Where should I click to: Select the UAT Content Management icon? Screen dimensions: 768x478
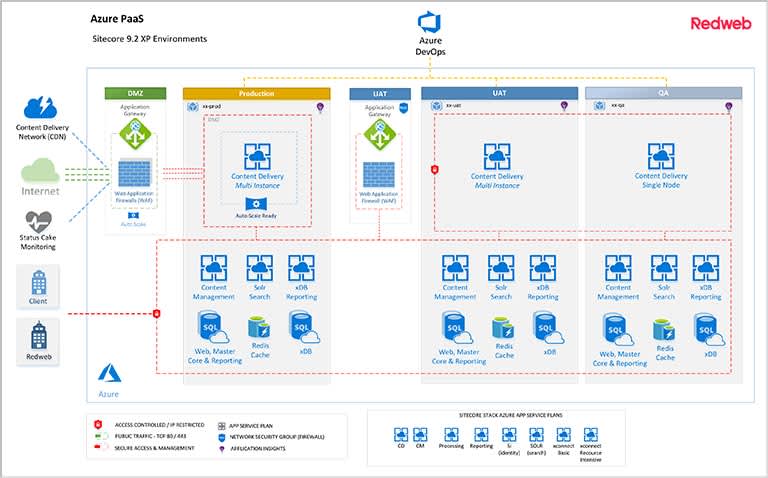click(455, 268)
